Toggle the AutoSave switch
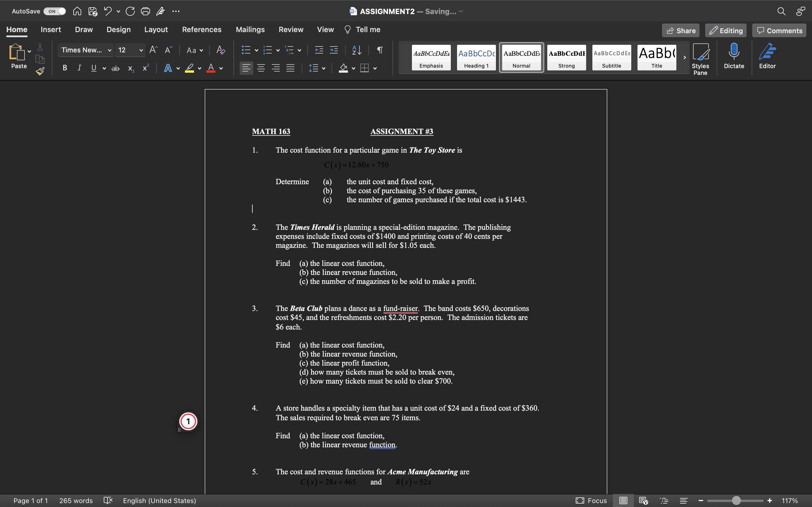Viewport: 812px width, 507px height. point(55,11)
